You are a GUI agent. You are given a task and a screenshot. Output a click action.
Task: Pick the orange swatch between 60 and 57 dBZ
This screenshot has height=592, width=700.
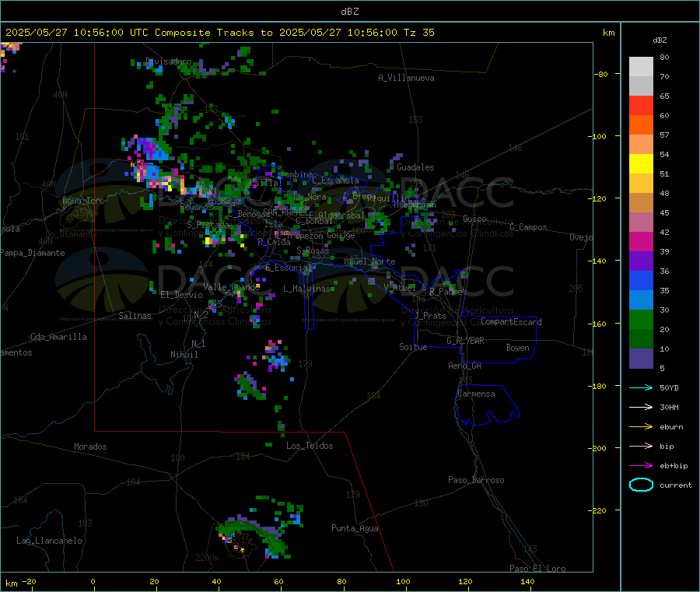click(641, 125)
